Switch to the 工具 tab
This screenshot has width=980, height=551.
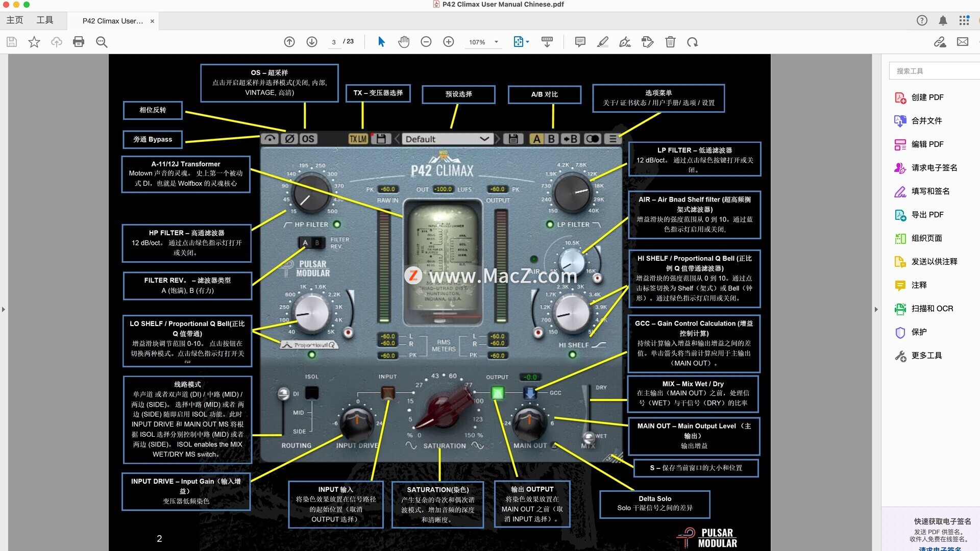click(45, 20)
